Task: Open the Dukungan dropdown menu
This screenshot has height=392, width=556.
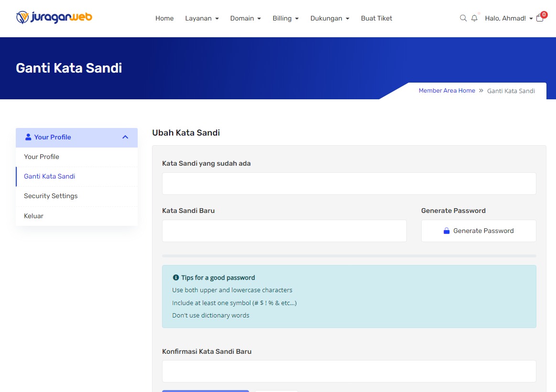Action: [x=329, y=18]
